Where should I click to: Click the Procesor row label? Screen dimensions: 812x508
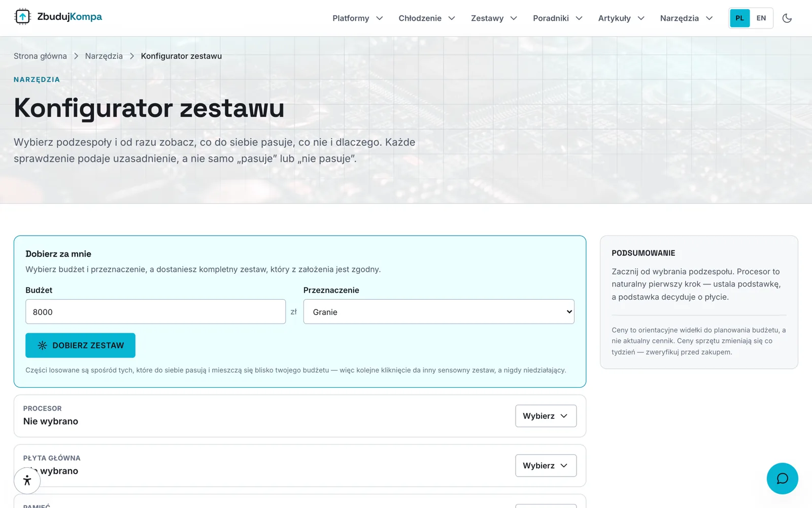43,408
